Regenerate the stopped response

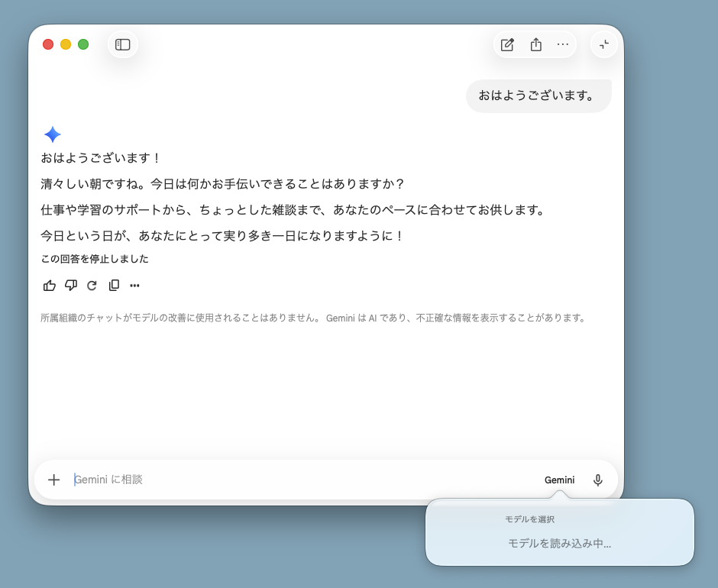[92, 285]
